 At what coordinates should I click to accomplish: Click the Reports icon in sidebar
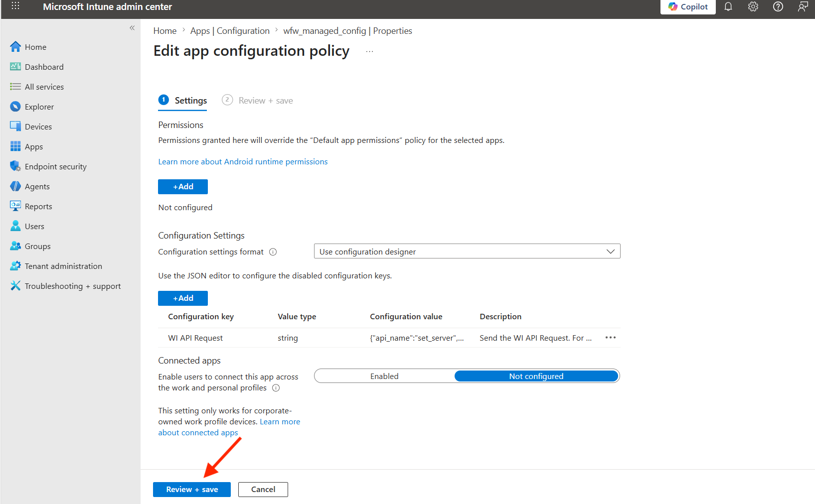(15, 206)
